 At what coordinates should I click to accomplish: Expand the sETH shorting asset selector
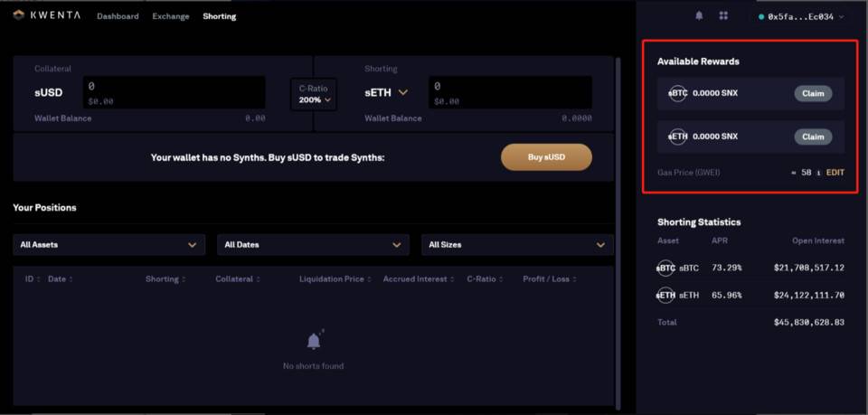pos(403,92)
